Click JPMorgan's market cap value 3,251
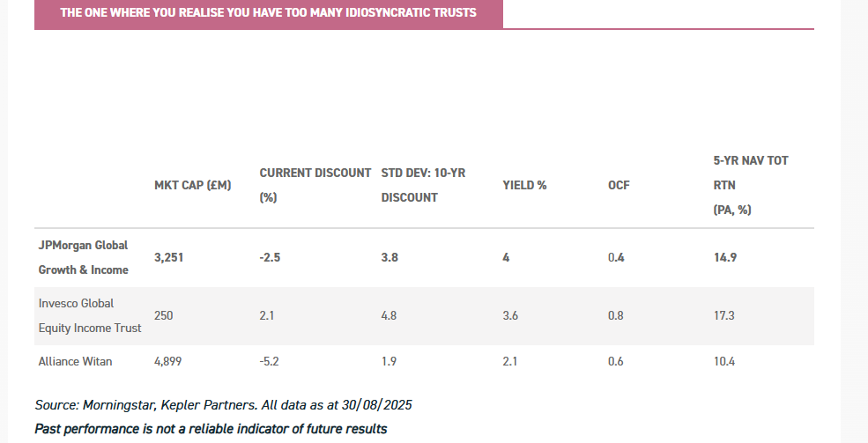868x443 pixels. point(169,258)
